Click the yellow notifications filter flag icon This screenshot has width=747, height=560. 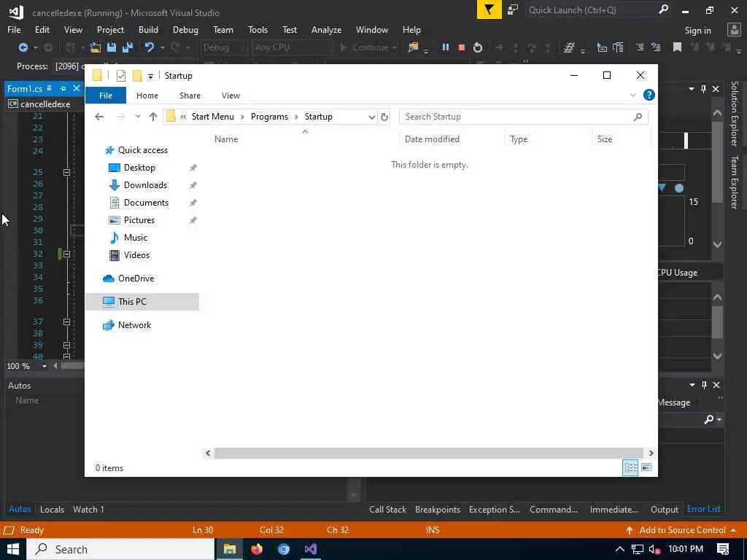click(x=489, y=9)
